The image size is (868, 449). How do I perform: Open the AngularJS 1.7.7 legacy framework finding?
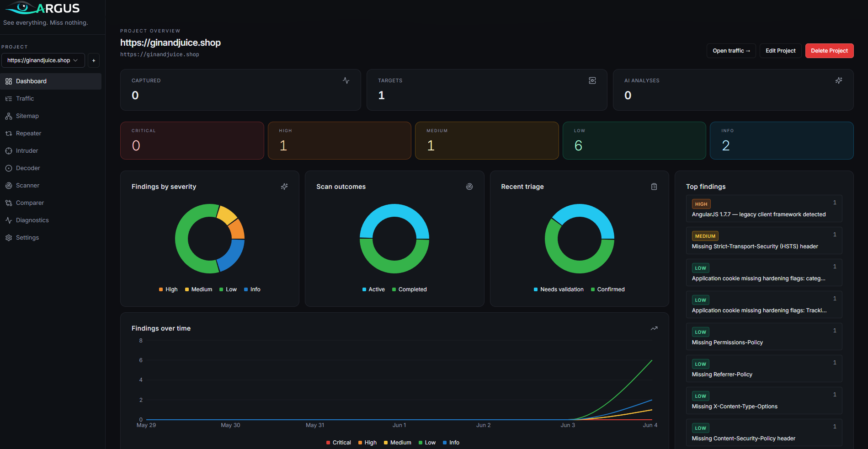pos(764,208)
